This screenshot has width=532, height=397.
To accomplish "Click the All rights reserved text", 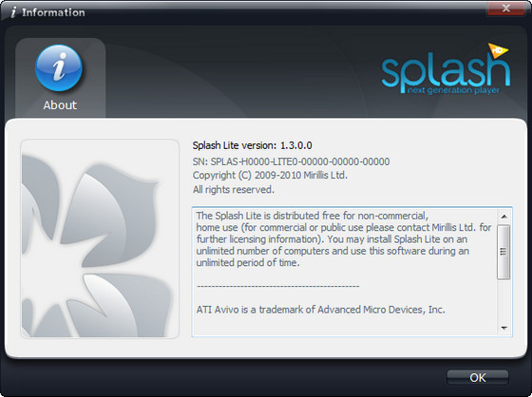I will (234, 189).
